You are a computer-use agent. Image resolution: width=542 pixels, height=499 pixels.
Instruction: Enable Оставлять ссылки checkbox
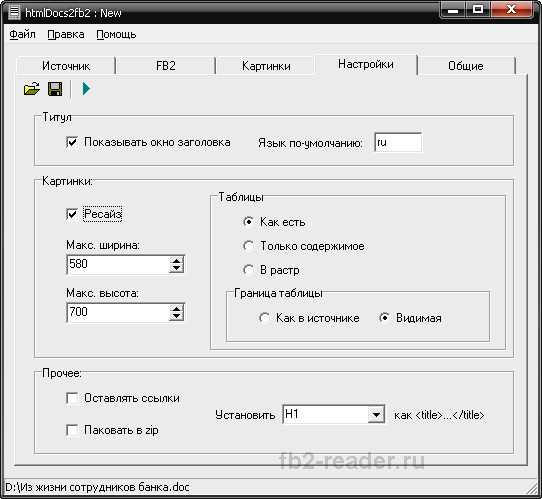coord(72,398)
